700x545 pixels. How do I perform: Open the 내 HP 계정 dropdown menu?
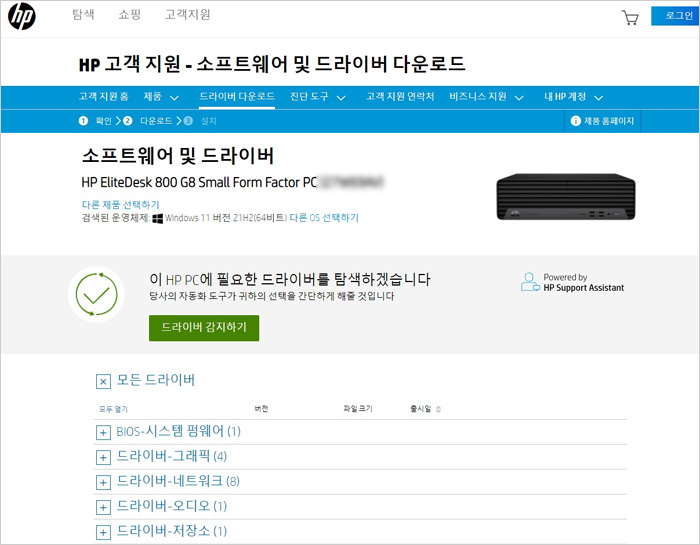pyautogui.click(x=573, y=97)
